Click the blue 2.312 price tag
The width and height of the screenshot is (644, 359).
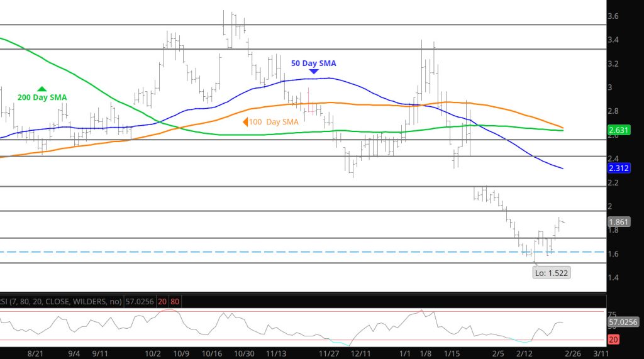(619, 168)
